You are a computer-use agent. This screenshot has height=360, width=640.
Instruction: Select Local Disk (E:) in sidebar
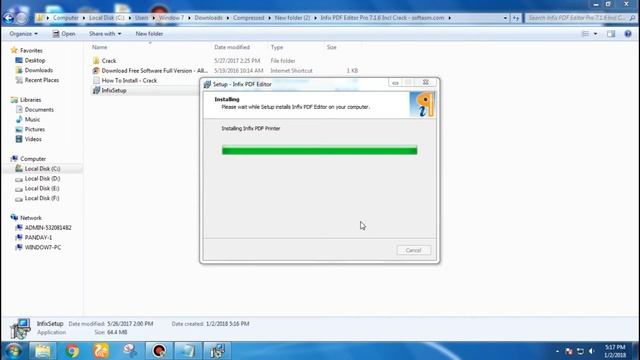pos(42,188)
